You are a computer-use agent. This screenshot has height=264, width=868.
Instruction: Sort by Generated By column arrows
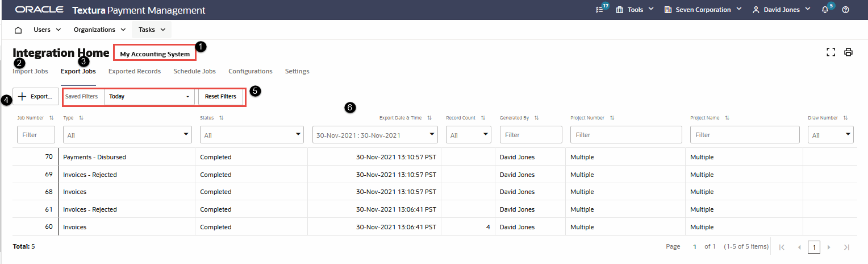pyautogui.click(x=536, y=118)
